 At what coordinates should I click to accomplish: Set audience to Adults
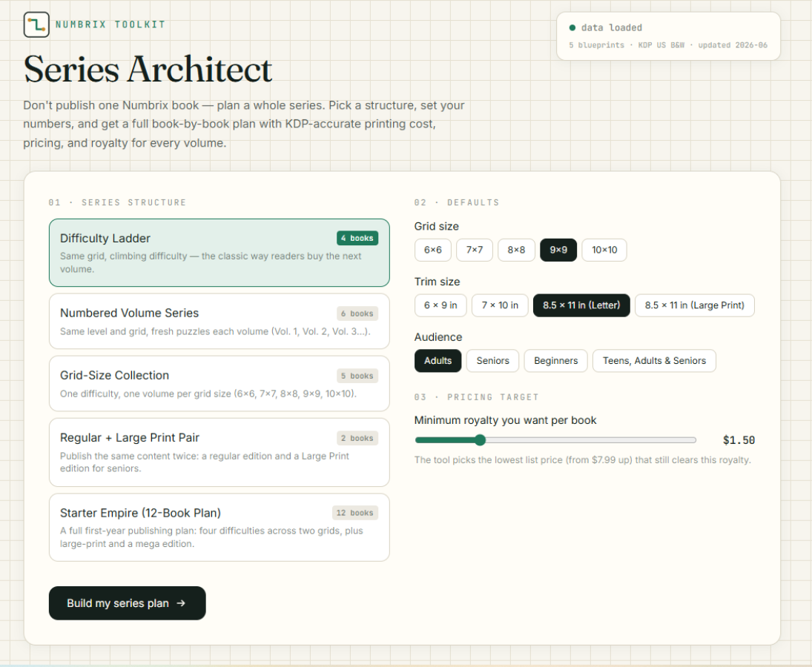438,361
